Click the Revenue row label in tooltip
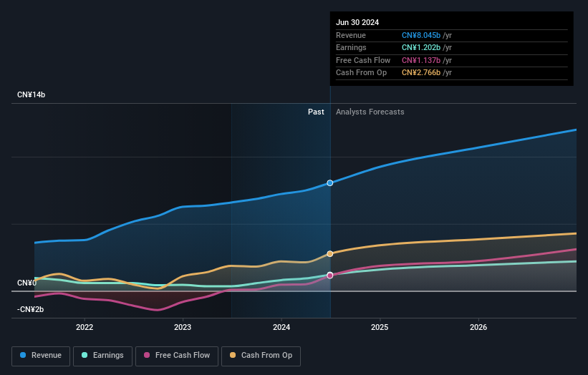 coord(351,35)
